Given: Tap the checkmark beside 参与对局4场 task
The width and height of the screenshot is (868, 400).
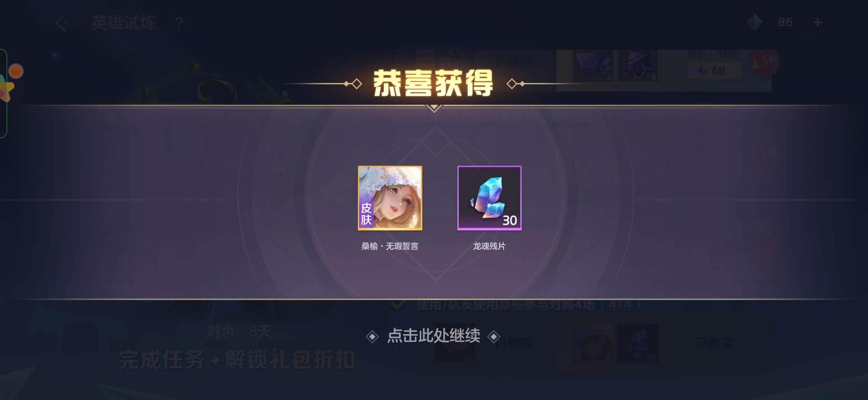Looking at the screenshot, I should click(397, 305).
